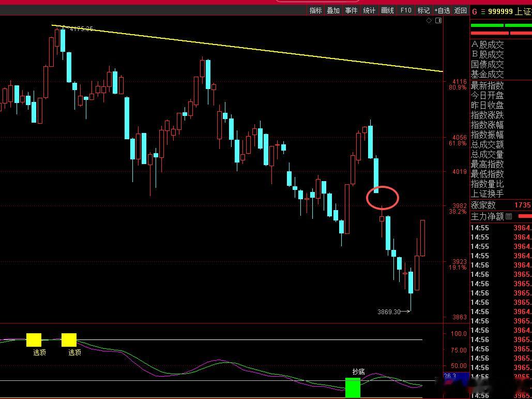Click the 指数涨幅 label
Screen dimensions: 532x399
click(x=487, y=125)
